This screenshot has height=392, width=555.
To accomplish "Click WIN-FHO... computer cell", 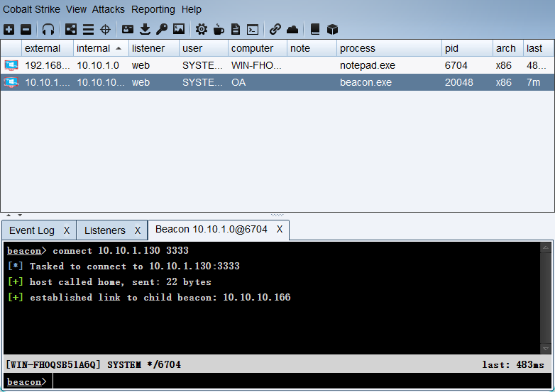I will 258,65.
